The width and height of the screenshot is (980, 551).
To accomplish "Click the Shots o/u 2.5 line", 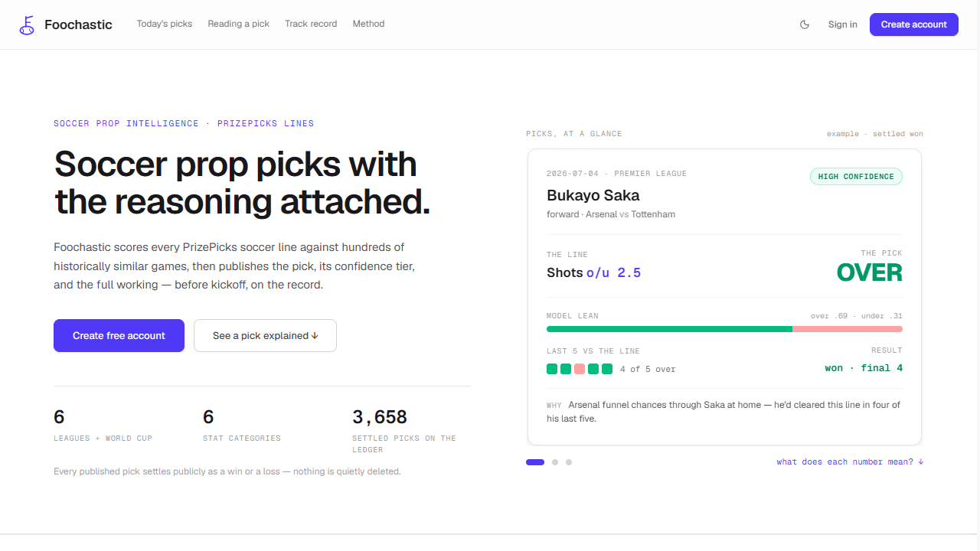I will [x=593, y=272].
